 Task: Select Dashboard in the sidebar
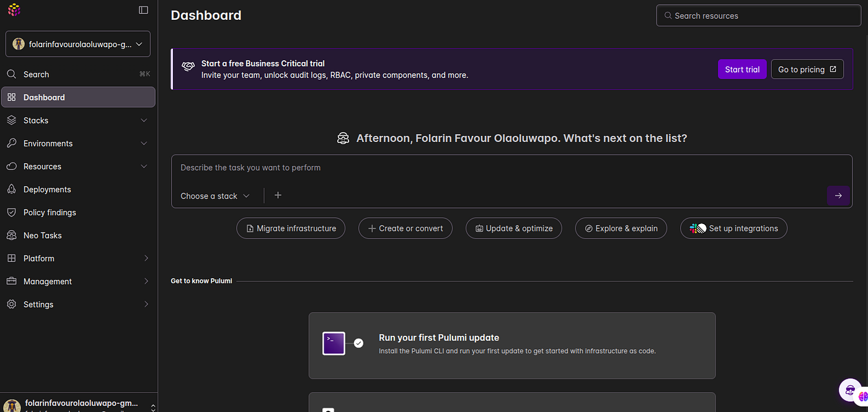click(78, 97)
